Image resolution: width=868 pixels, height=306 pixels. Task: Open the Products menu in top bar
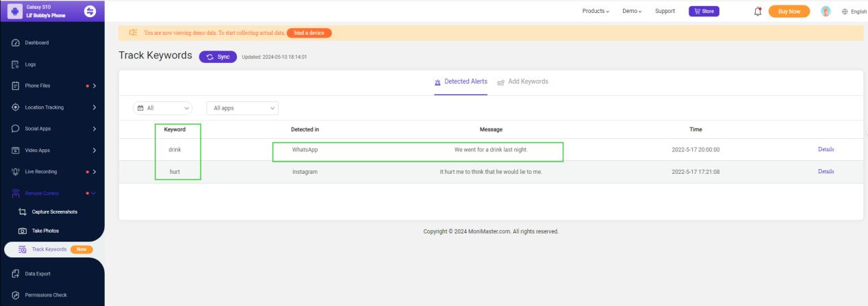[595, 10]
